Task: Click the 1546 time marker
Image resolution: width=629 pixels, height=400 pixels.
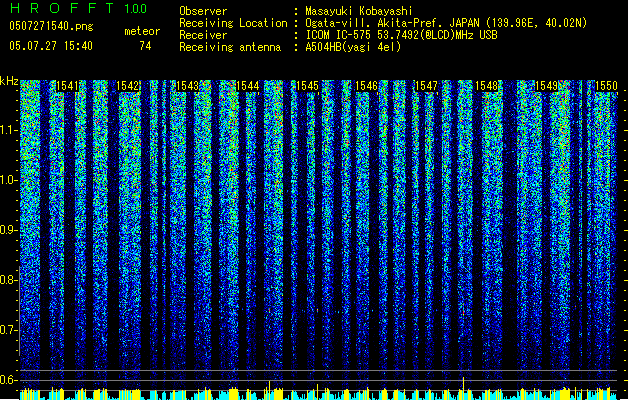Action: click(x=367, y=86)
